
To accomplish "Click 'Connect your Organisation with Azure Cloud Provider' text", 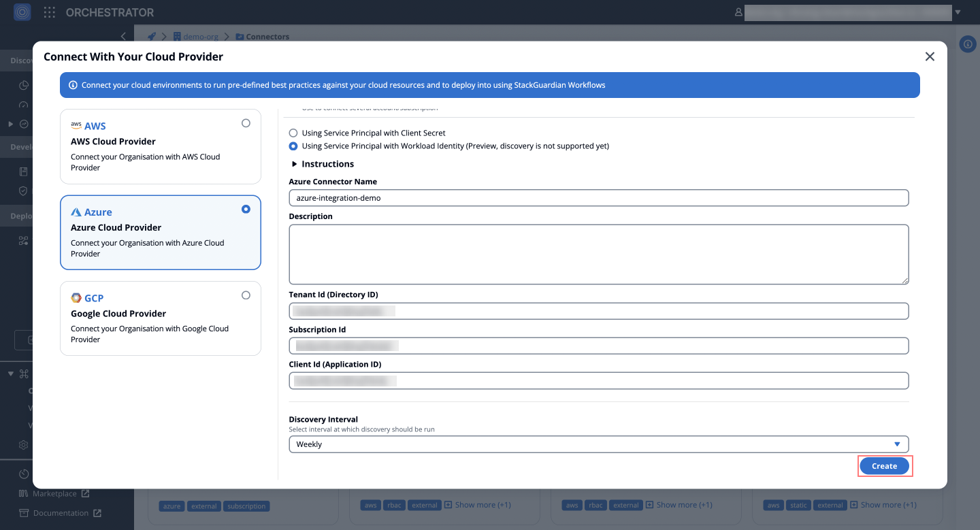I will [x=147, y=248].
